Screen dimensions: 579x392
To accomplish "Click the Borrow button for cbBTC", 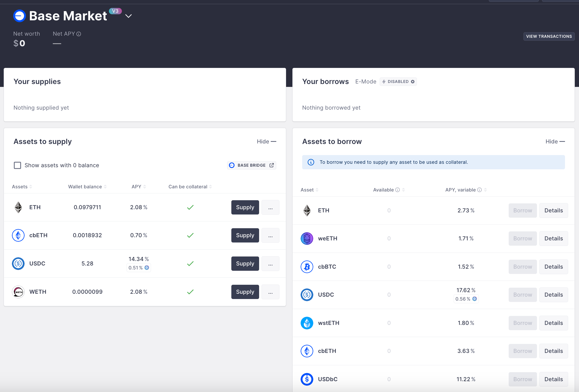I will pos(523,267).
